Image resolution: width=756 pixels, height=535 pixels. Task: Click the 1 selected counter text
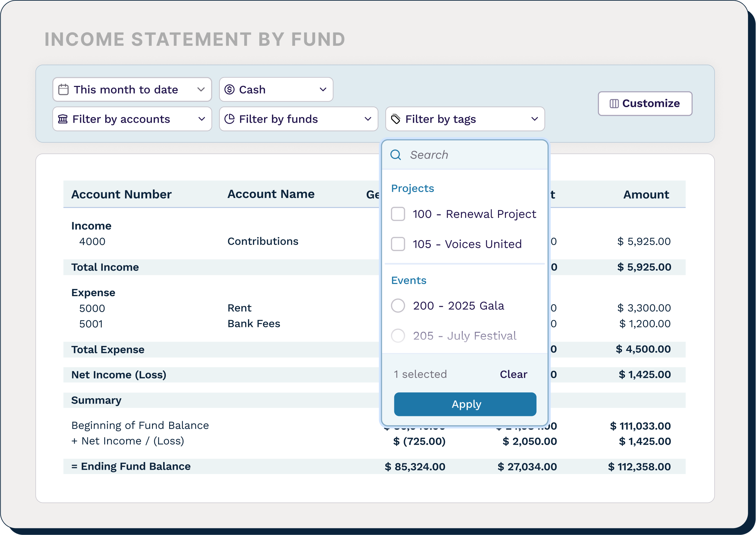pyautogui.click(x=420, y=374)
